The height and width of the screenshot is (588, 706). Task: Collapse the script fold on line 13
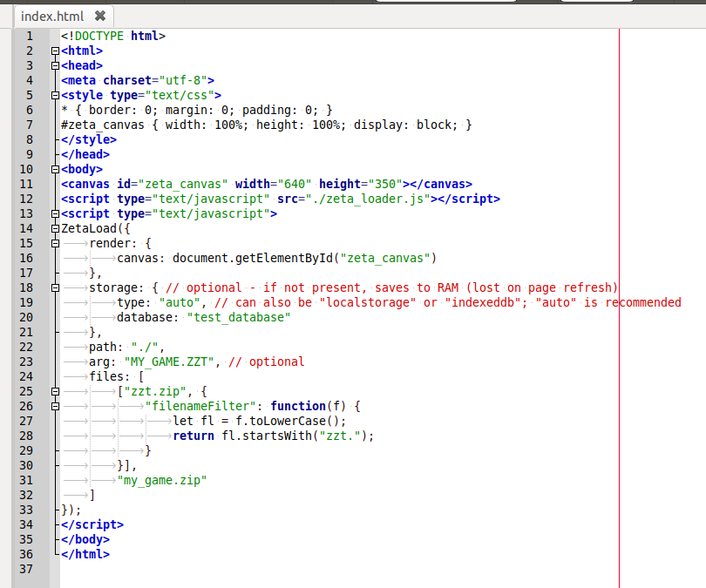pos(55,213)
